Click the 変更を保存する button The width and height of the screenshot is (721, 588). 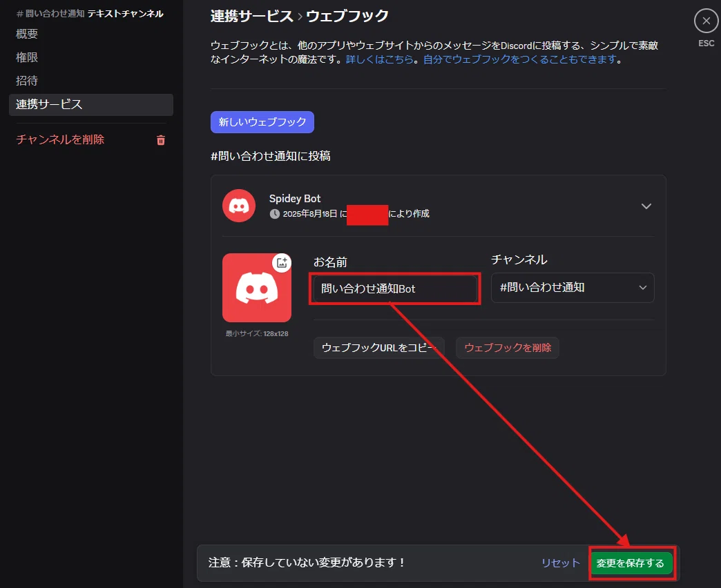[x=630, y=563]
